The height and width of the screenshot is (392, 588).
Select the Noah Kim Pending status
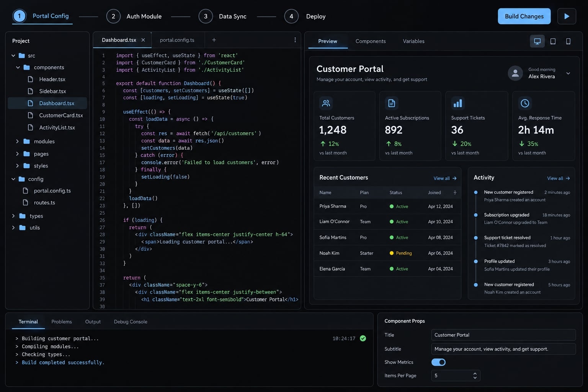400,253
